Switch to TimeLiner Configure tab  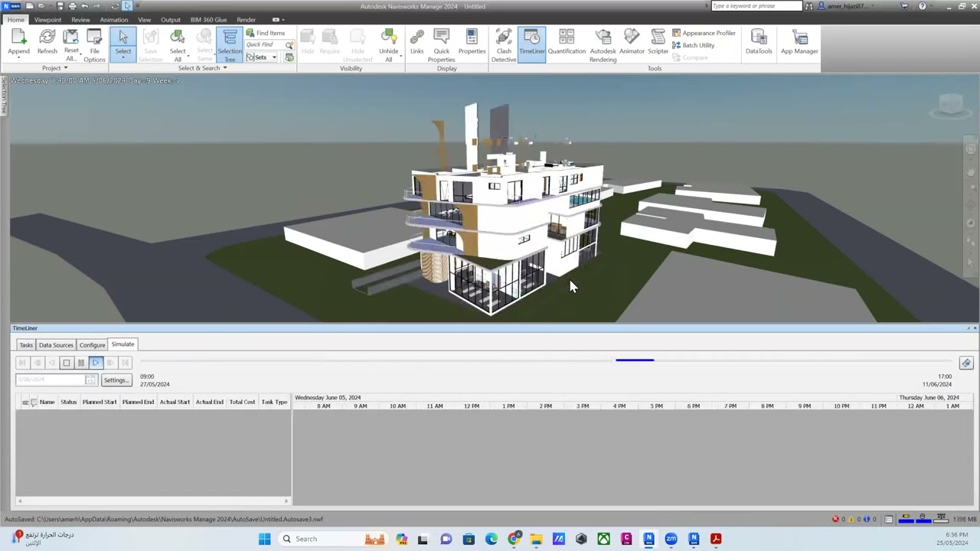click(x=92, y=345)
